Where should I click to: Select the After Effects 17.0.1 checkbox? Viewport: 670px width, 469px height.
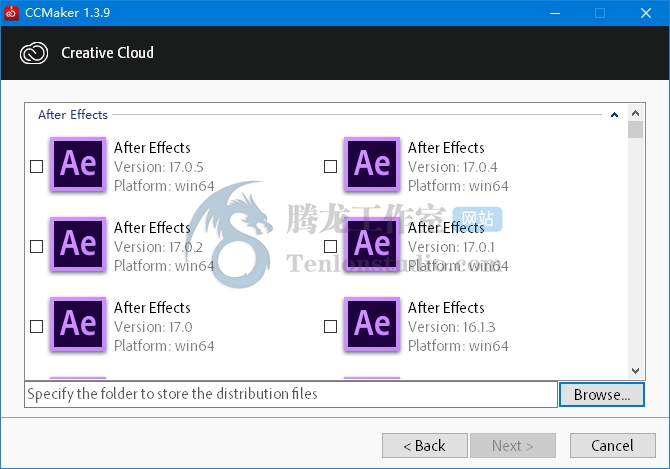[330, 246]
